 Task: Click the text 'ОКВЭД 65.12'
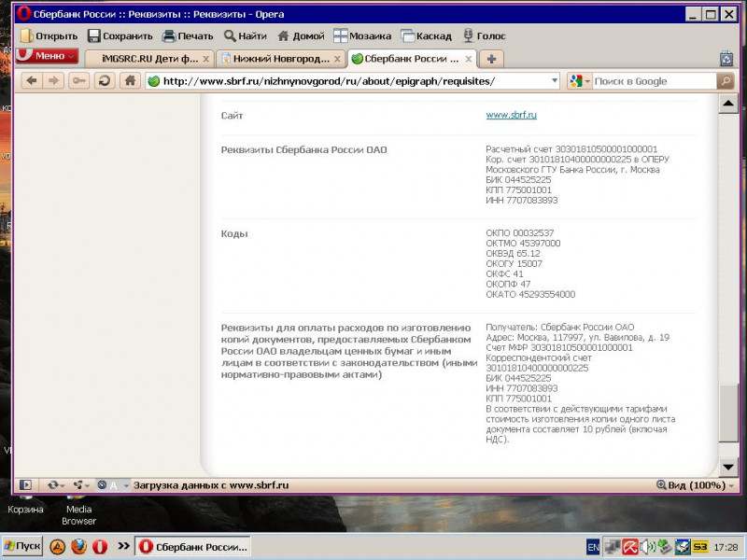(x=513, y=253)
